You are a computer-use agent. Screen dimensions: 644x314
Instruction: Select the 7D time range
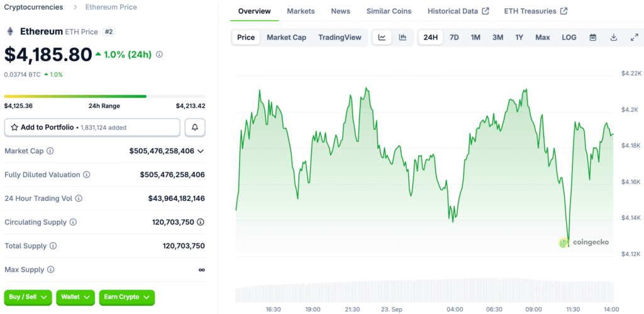(454, 37)
